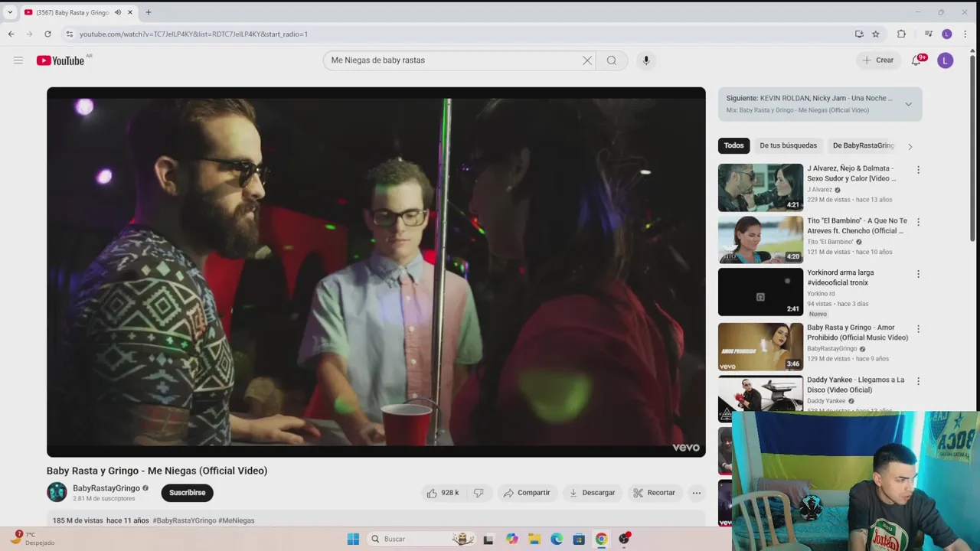Share the video via Compartir
980x551 pixels.
coord(527,493)
